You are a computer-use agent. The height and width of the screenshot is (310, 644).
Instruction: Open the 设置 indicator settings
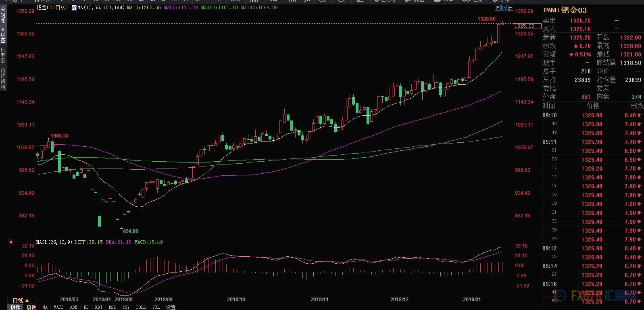171,307
